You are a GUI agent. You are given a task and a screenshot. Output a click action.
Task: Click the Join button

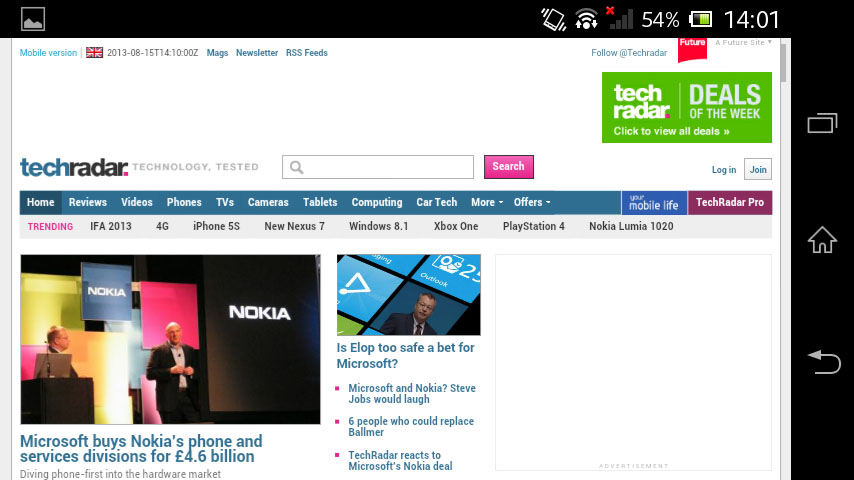(758, 169)
